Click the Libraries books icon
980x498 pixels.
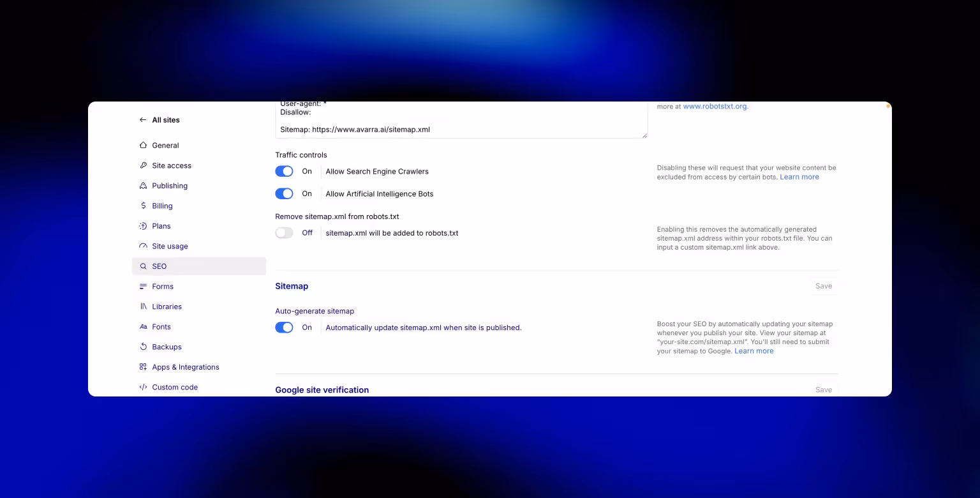pos(143,306)
